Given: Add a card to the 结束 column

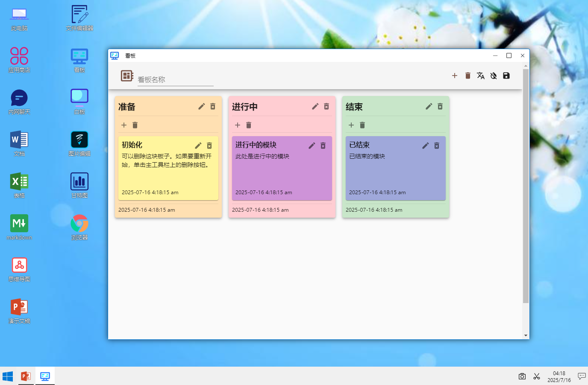Looking at the screenshot, I should pos(351,125).
